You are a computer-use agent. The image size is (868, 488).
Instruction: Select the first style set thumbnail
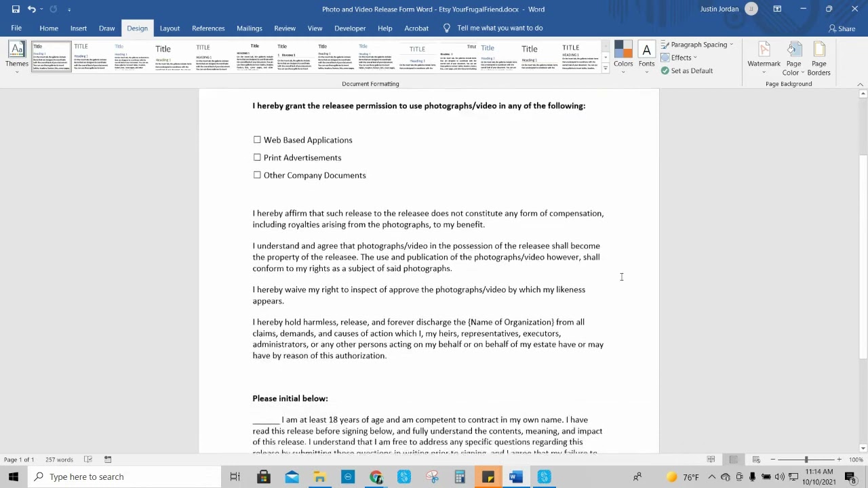pyautogui.click(x=51, y=56)
